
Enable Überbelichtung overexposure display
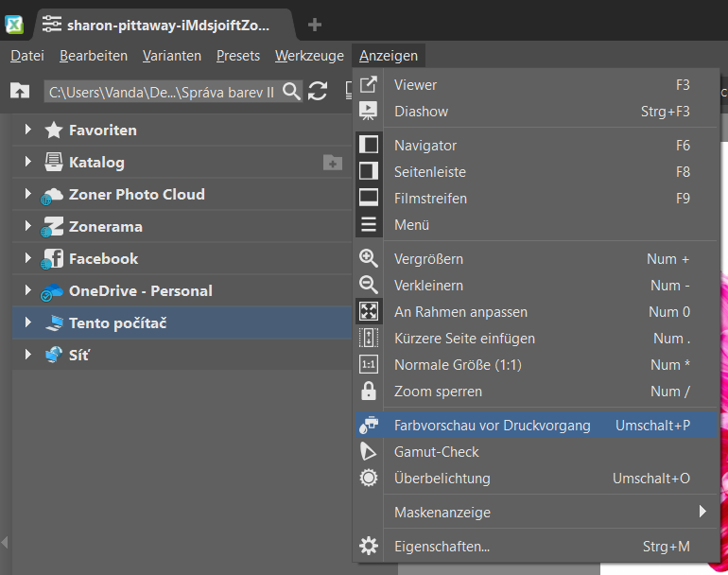coord(443,479)
